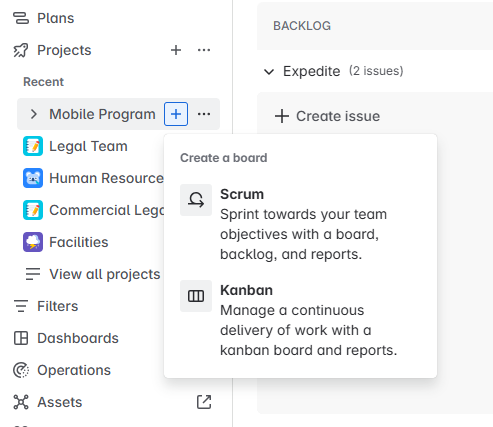
Task: Collapse the Expedite swimlane
Action: [x=269, y=71]
